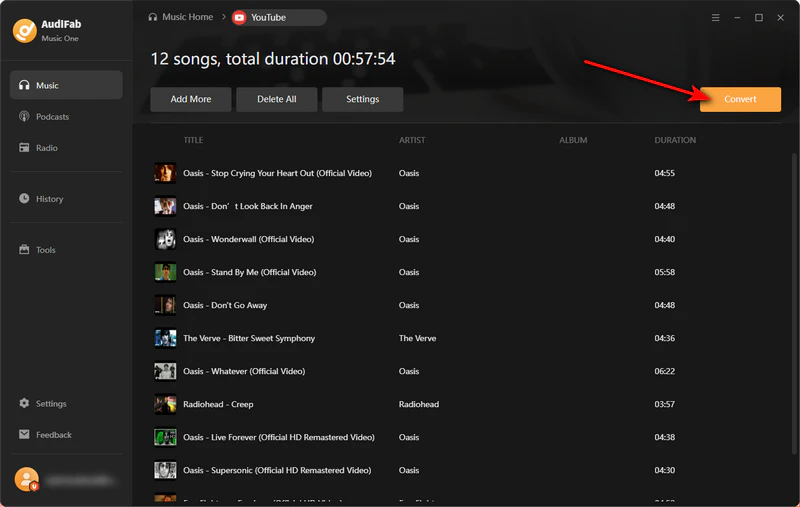The image size is (800, 507).
Task: Click the Whatever song thumbnail
Action: coord(165,371)
